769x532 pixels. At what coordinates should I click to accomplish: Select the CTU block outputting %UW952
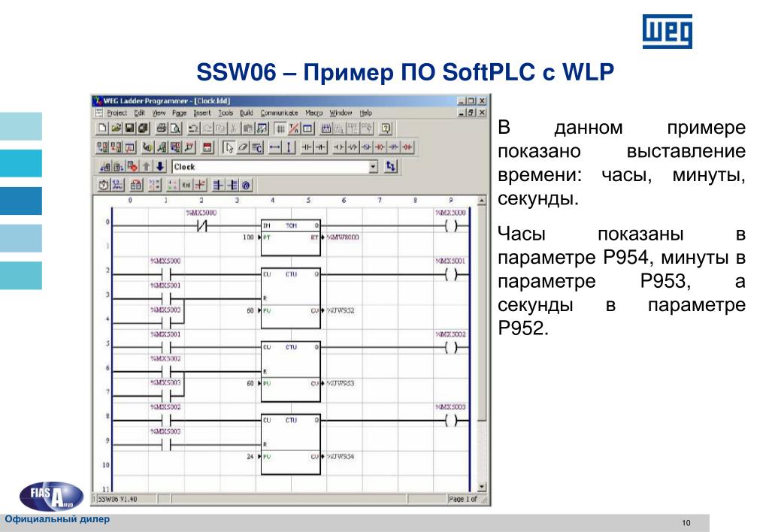coord(291,298)
